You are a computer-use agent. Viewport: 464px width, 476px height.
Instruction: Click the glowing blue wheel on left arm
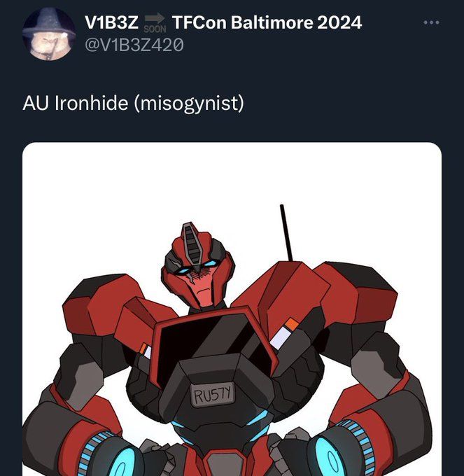click(106, 454)
